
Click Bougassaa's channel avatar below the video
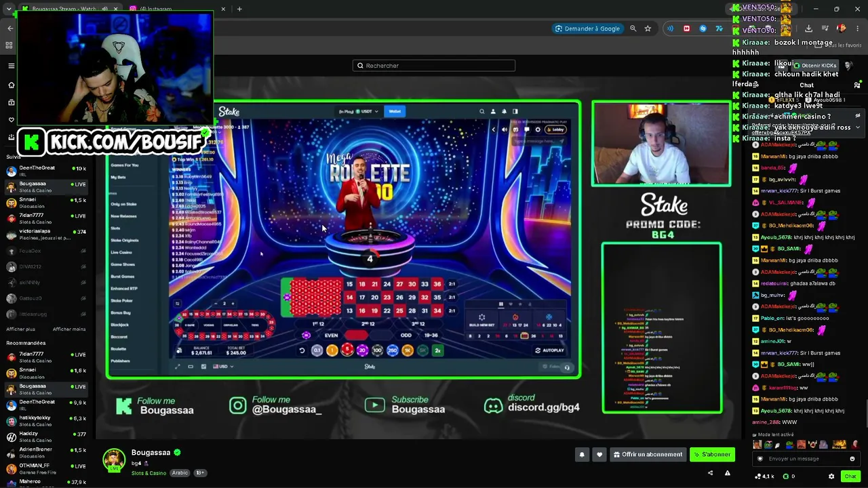(x=114, y=460)
